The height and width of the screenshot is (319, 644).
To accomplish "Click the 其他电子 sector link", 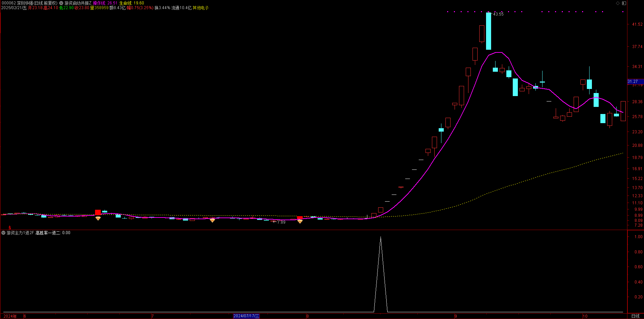I will click(201, 8).
